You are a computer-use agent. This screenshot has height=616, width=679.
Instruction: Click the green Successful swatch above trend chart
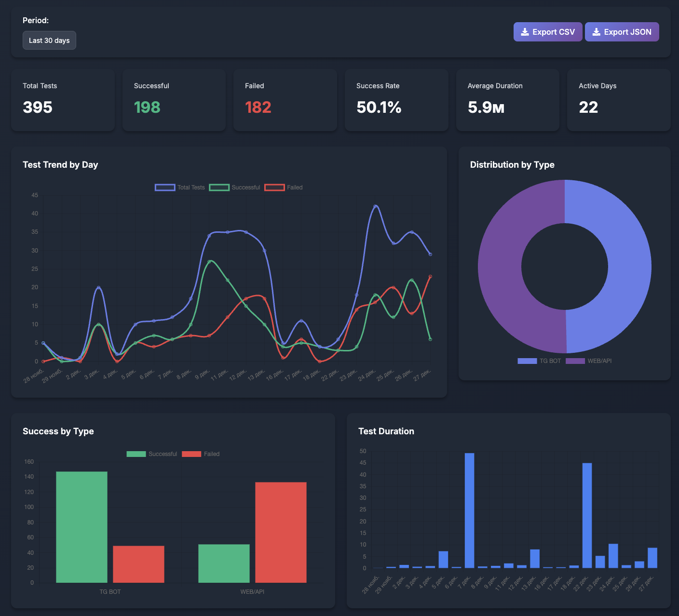click(219, 187)
